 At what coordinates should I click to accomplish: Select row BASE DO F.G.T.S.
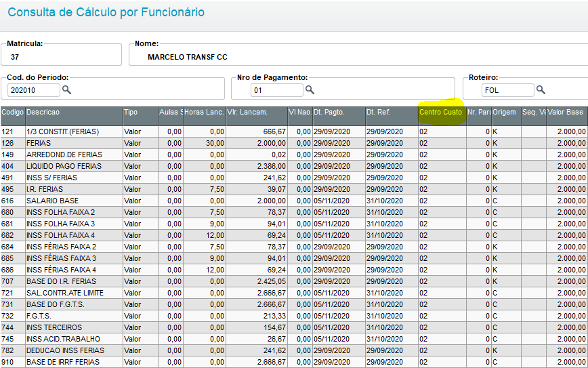click(294, 304)
